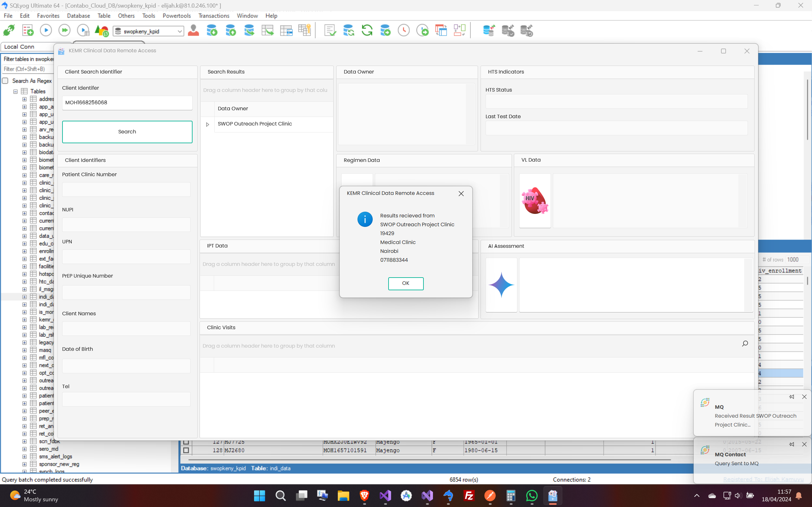Open the swopkeny_kpid database dropdown

click(180, 31)
